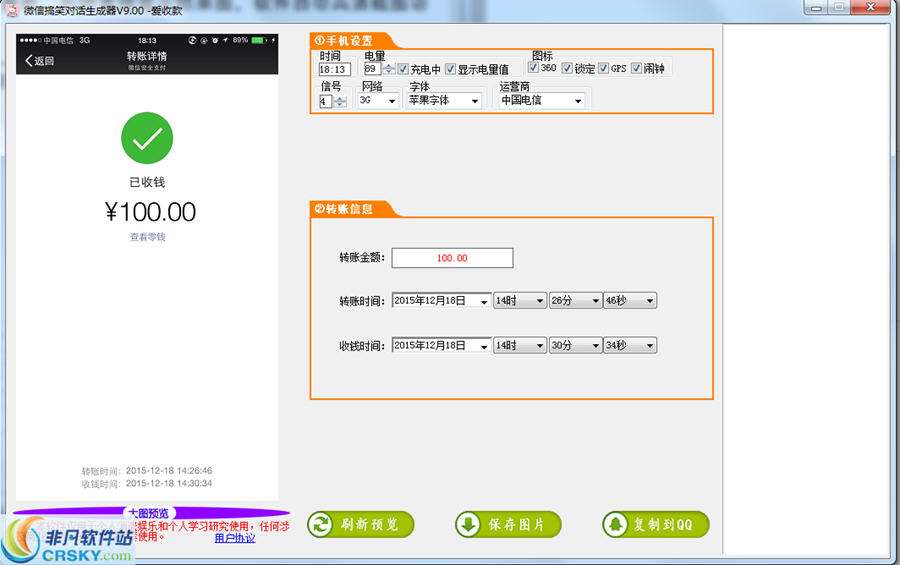Click the application icon in title bar
The height and width of the screenshot is (565, 900).
[11, 9]
